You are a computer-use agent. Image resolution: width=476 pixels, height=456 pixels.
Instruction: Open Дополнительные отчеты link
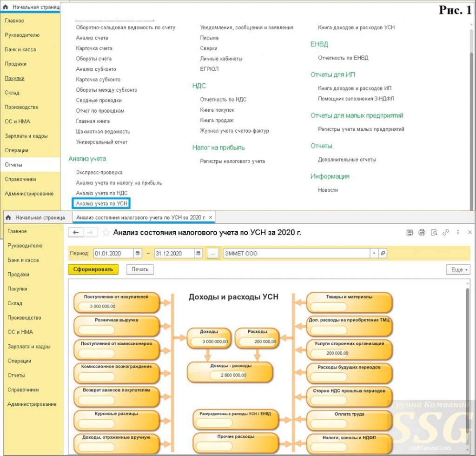pos(347,160)
